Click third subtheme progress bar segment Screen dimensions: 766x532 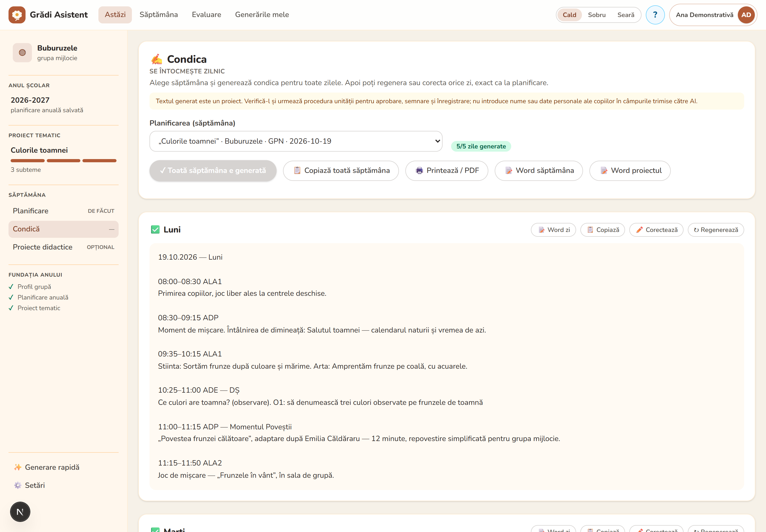click(x=99, y=161)
